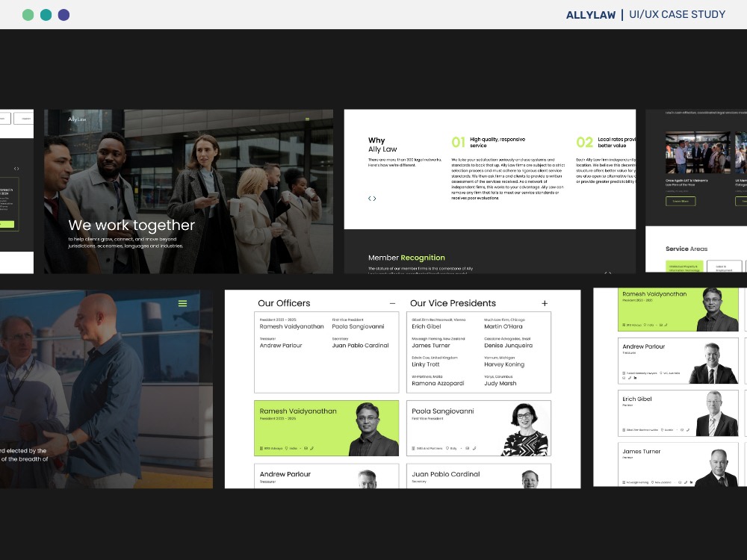
Task: Click carousel arrows on far-left dark mockup
Action: pyautogui.click(x=16, y=169)
